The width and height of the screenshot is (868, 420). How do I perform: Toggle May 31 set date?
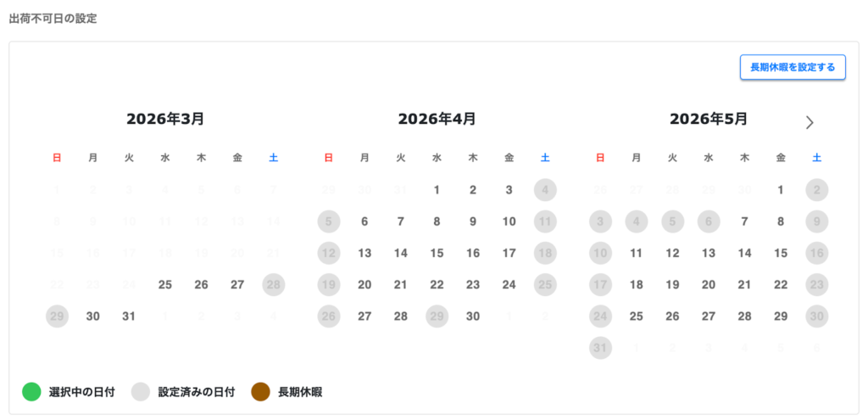coord(600,348)
